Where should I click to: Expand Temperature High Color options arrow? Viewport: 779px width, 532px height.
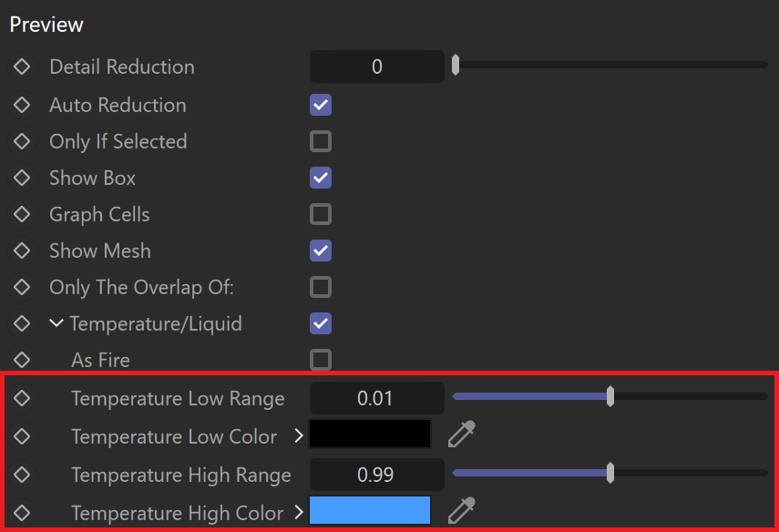point(299,512)
